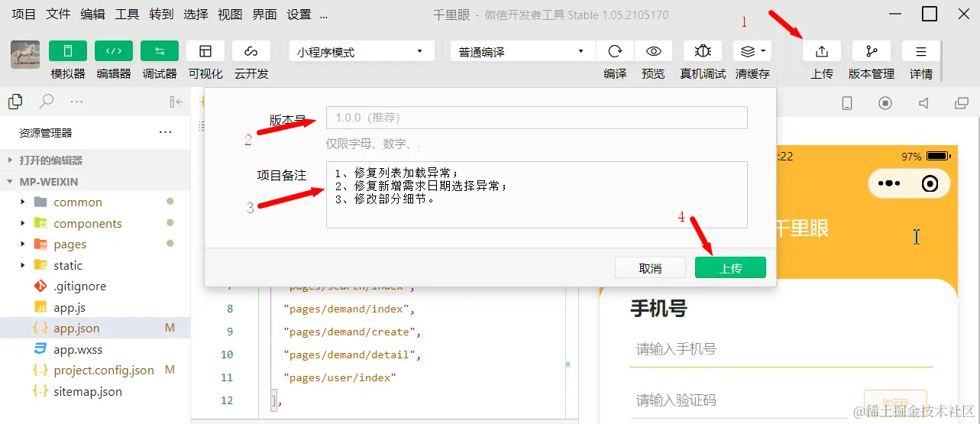
Task: Open the 文件 menu
Action: [x=58, y=15]
